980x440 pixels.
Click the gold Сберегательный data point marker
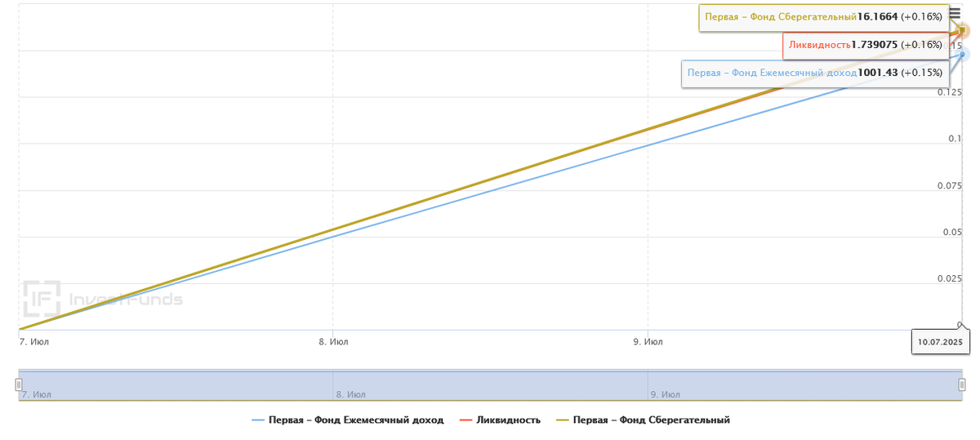tap(963, 30)
